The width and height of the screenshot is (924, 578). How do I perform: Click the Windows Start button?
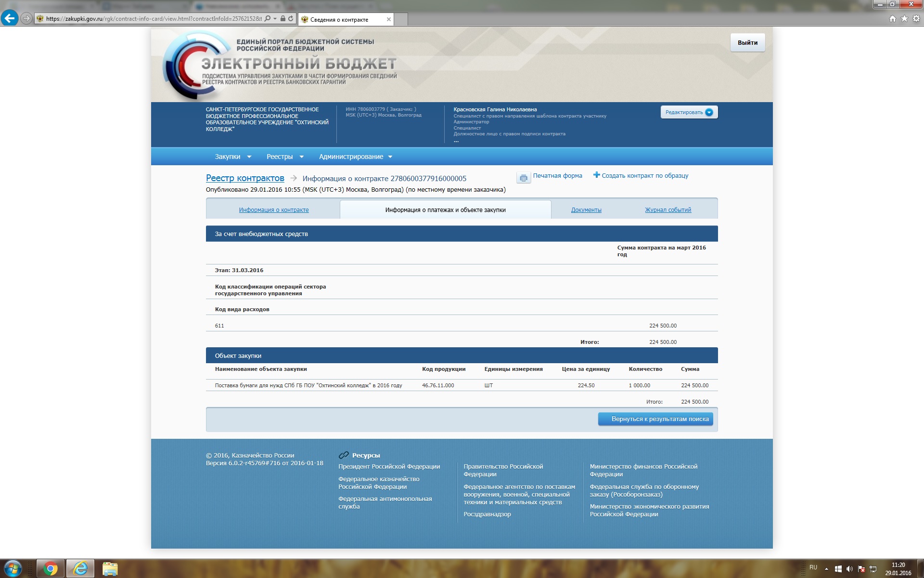click(x=13, y=569)
